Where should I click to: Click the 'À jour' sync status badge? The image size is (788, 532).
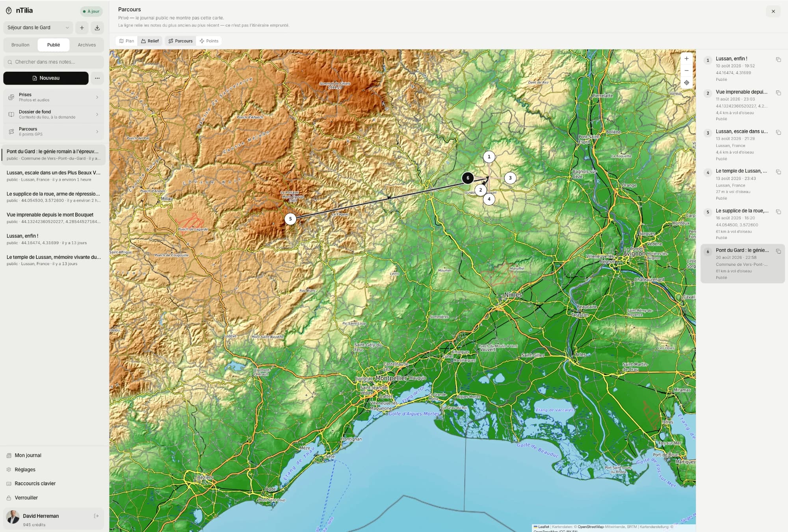pyautogui.click(x=91, y=11)
